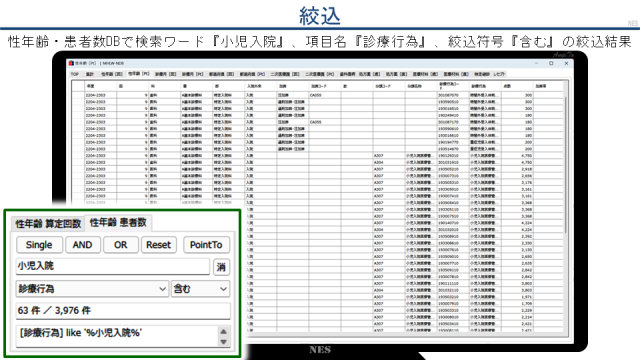Click the Reset button
Image resolution: width=640 pixels, height=360 pixels.
[158, 245]
